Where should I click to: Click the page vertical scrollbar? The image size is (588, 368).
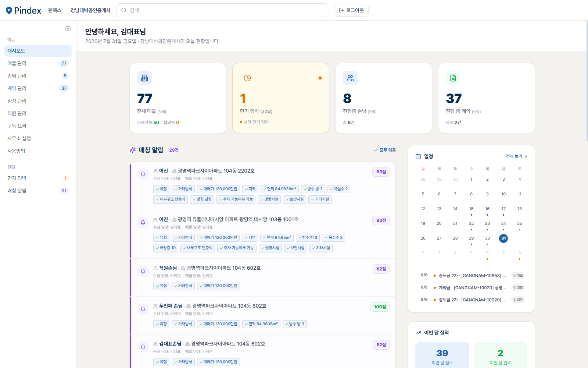[587, 81]
